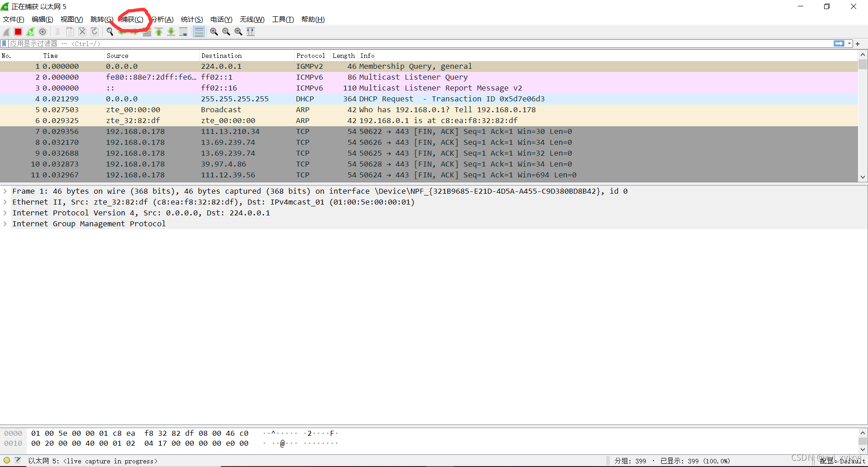Jump to last packet arrow
This screenshot has height=467, width=868.
(x=171, y=32)
